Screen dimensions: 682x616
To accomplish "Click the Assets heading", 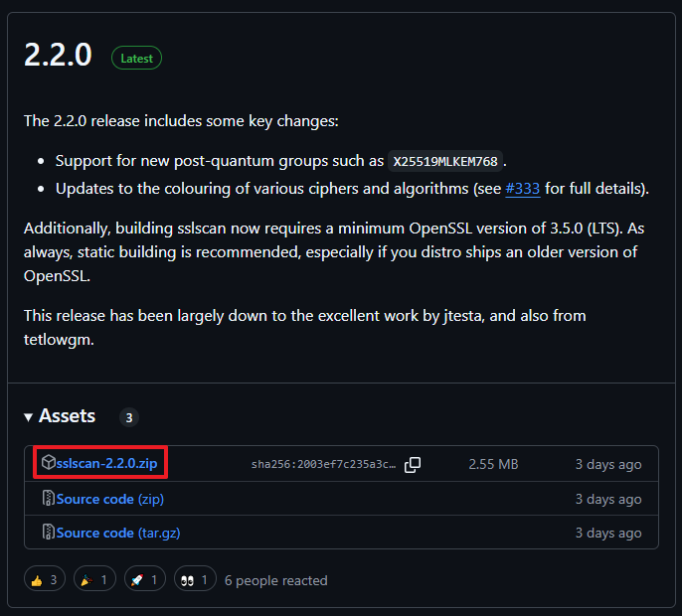I will [x=67, y=416].
